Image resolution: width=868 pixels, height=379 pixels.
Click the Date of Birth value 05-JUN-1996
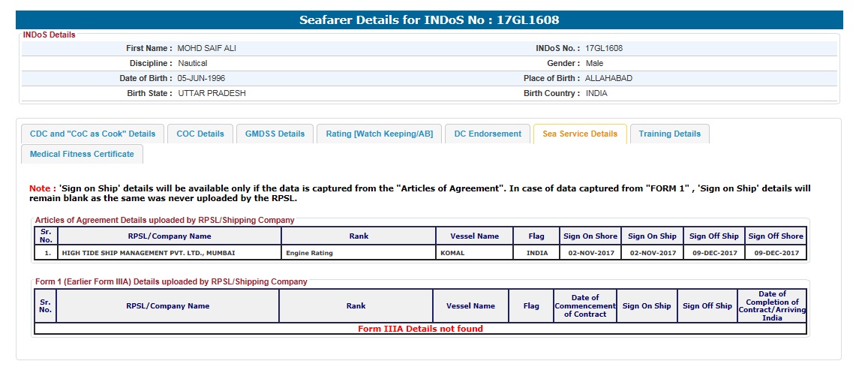click(x=201, y=78)
